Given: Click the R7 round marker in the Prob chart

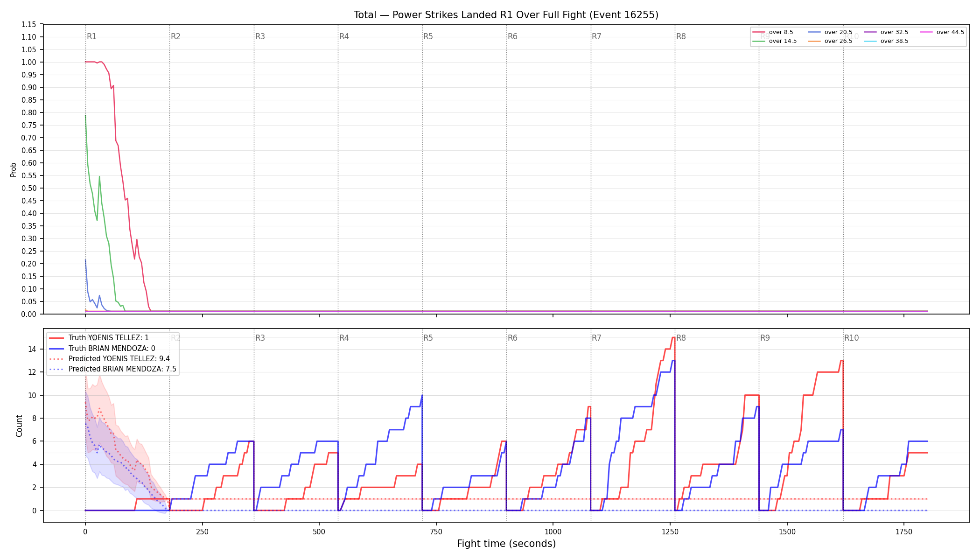Looking at the screenshot, I should (x=596, y=36).
